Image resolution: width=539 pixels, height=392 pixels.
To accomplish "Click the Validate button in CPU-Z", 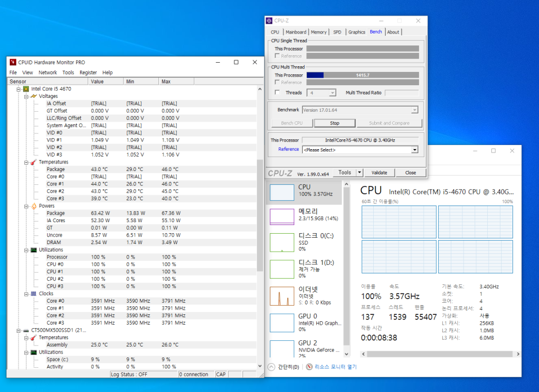I will pos(379,173).
